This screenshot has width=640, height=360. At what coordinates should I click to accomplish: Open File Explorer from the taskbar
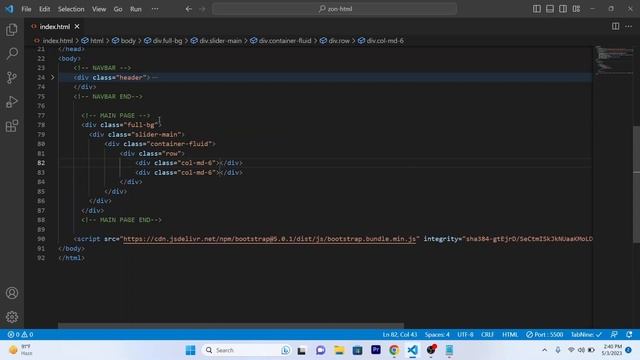tap(339, 350)
